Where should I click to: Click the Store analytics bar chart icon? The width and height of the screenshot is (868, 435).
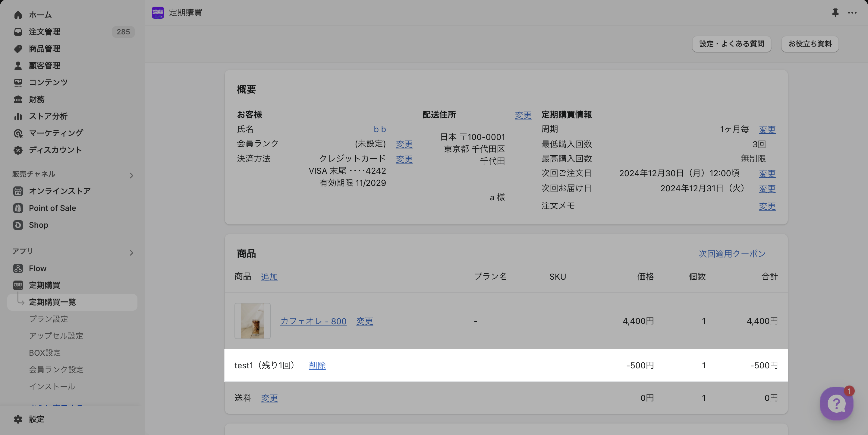click(x=18, y=116)
